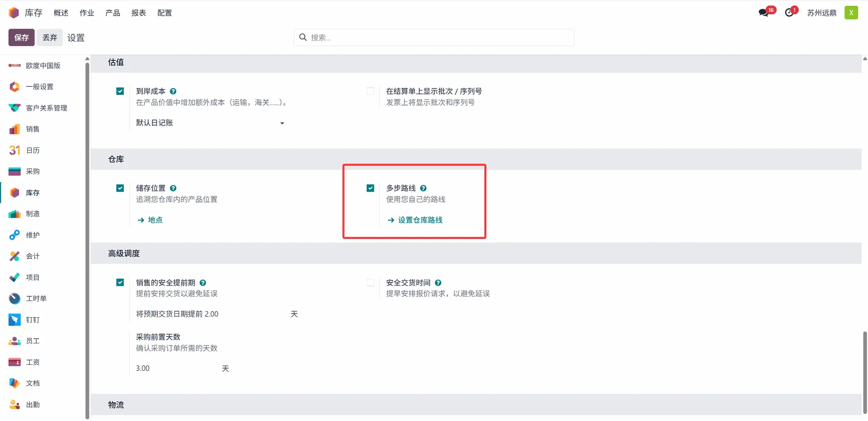This screenshot has width=868, height=421.
Task: Click the help icon beside 到岸成本
Action: [x=173, y=91]
